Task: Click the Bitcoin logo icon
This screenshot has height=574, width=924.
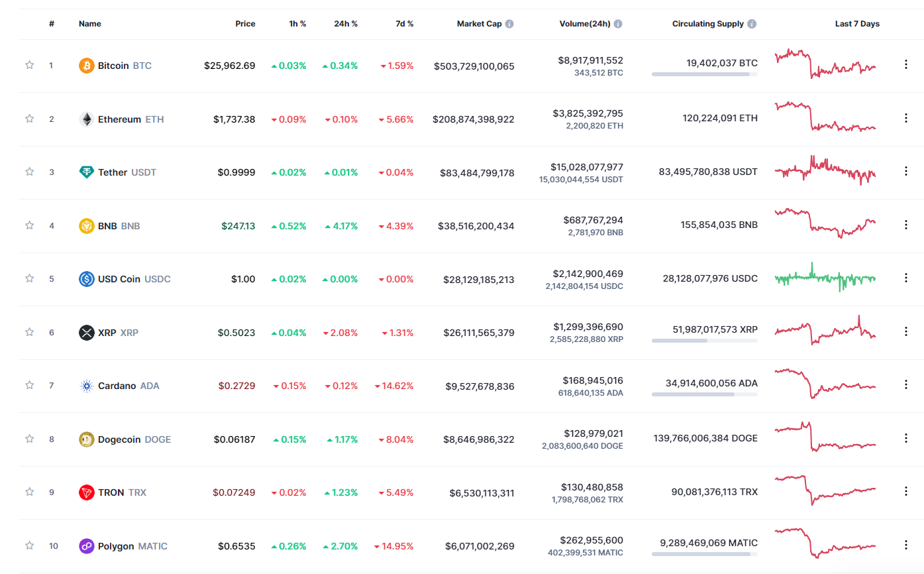Action: click(87, 66)
